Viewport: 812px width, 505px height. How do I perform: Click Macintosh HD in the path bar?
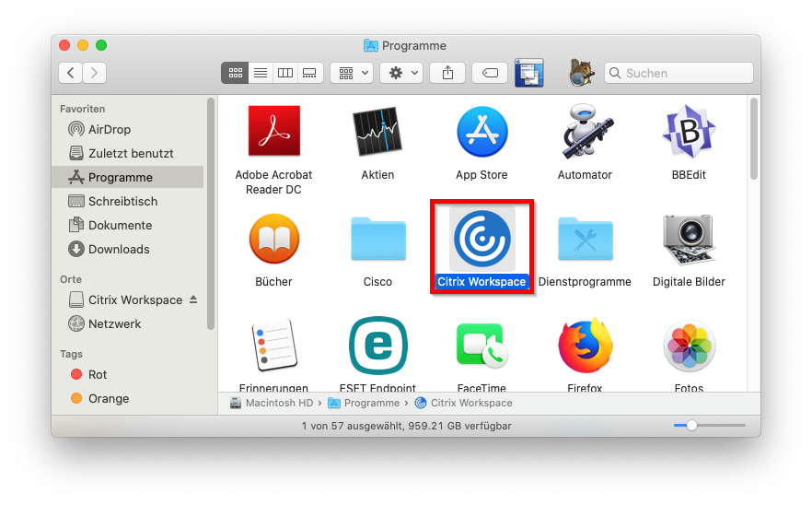(272, 403)
